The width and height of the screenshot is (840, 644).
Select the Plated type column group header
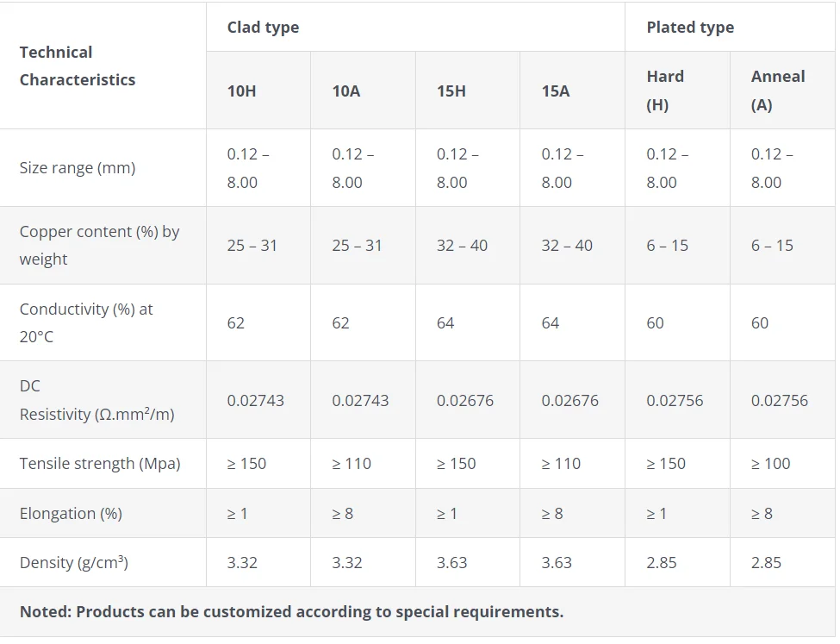(x=690, y=27)
